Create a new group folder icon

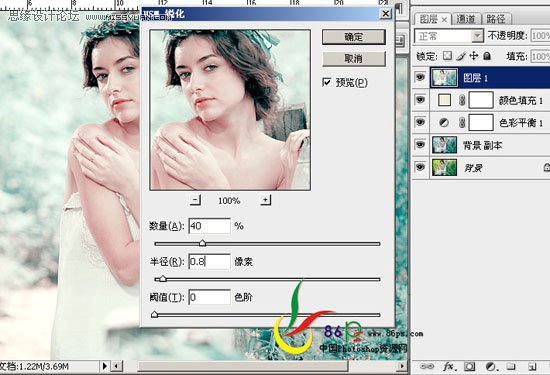511,367
